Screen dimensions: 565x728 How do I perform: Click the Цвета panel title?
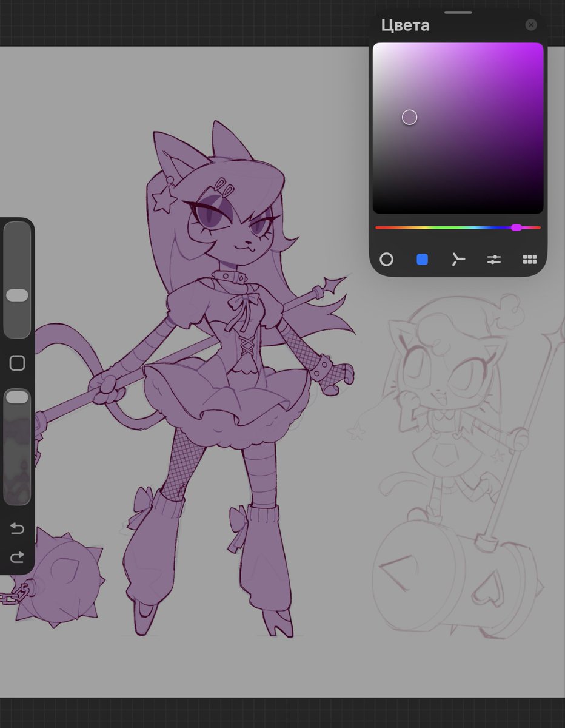click(405, 25)
